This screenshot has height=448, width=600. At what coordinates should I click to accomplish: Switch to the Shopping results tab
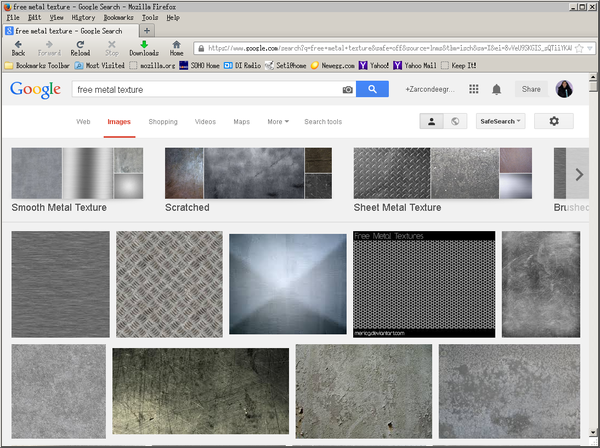click(x=163, y=121)
